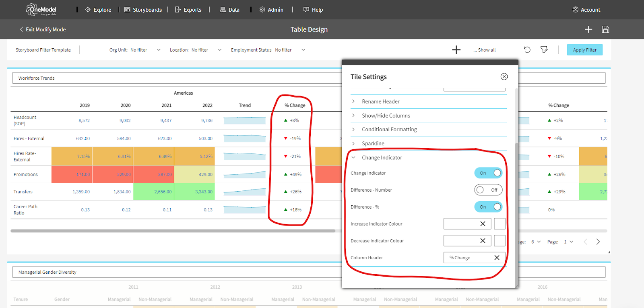Click the add filter plus icon
The width and height of the screenshot is (644, 308).
456,50
